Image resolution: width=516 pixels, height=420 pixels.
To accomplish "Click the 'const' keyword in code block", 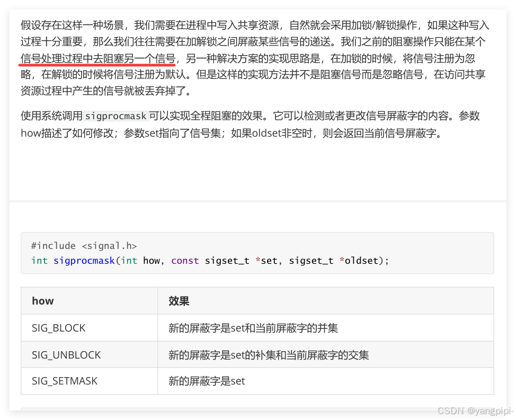I will pos(185,261).
